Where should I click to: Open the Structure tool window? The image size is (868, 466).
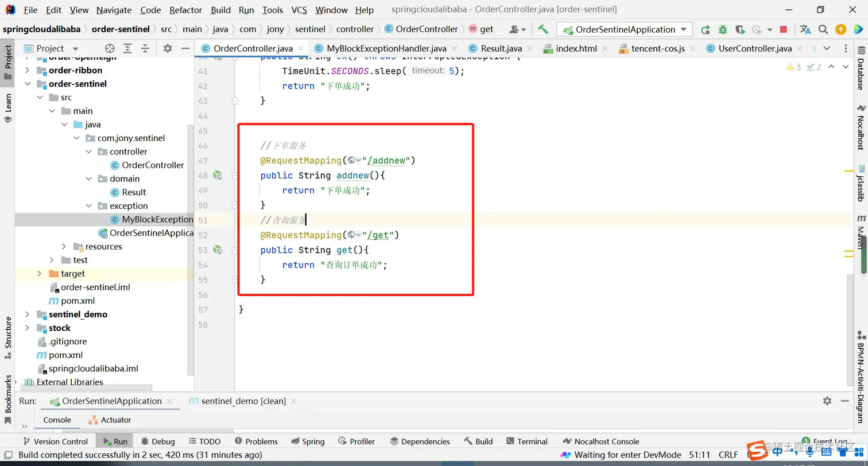[x=8, y=337]
